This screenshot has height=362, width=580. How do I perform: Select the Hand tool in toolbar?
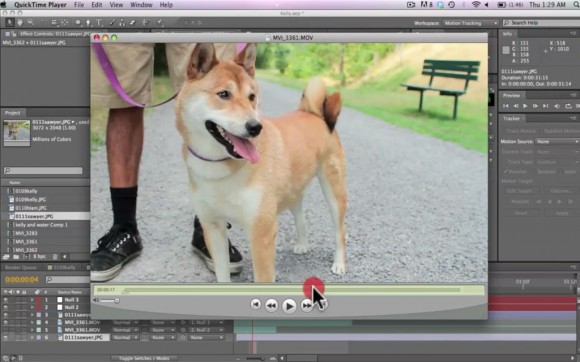click(x=19, y=23)
